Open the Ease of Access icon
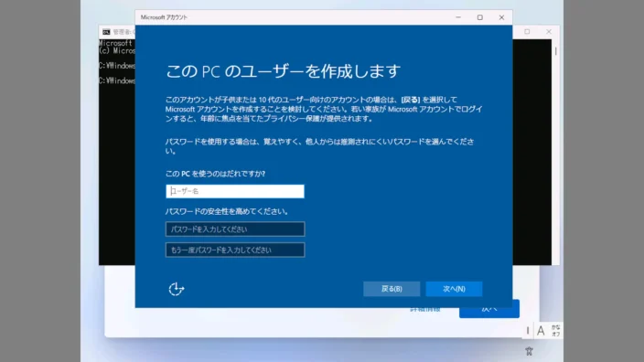 point(177,289)
